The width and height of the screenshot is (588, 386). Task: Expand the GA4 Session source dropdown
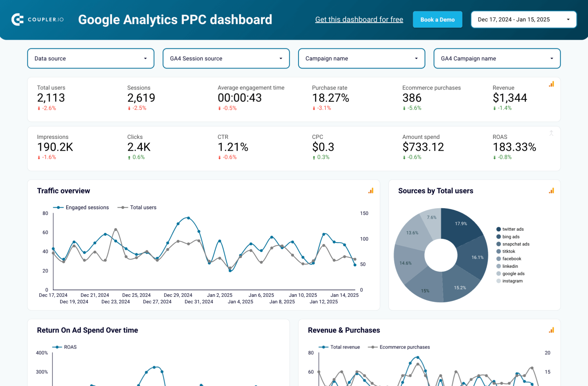[x=226, y=58]
